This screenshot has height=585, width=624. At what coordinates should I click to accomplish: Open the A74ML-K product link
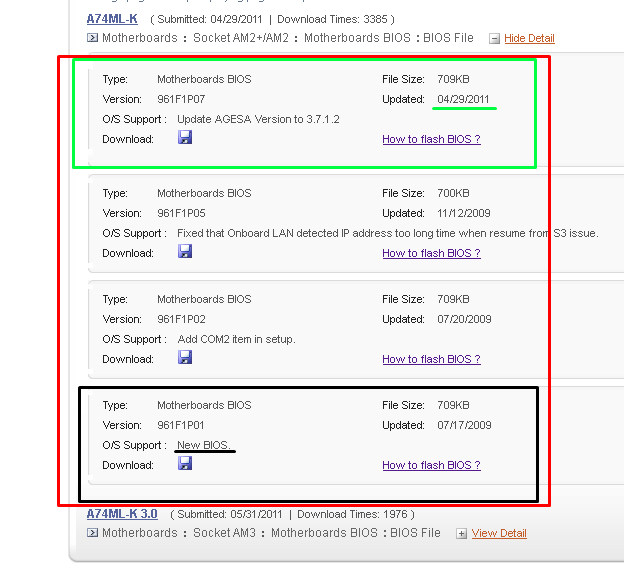click(x=112, y=19)
